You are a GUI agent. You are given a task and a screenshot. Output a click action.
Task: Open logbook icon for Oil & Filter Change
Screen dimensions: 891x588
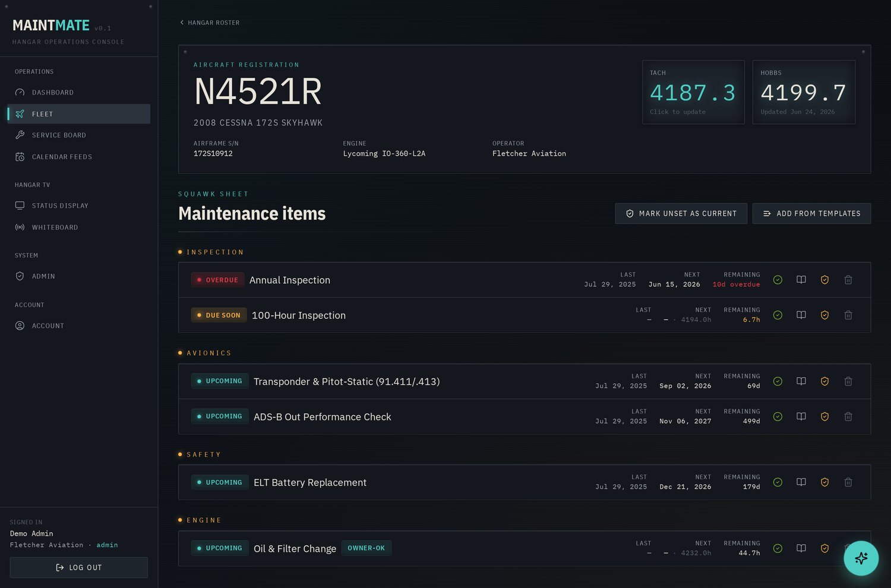[x=801, y=548]
